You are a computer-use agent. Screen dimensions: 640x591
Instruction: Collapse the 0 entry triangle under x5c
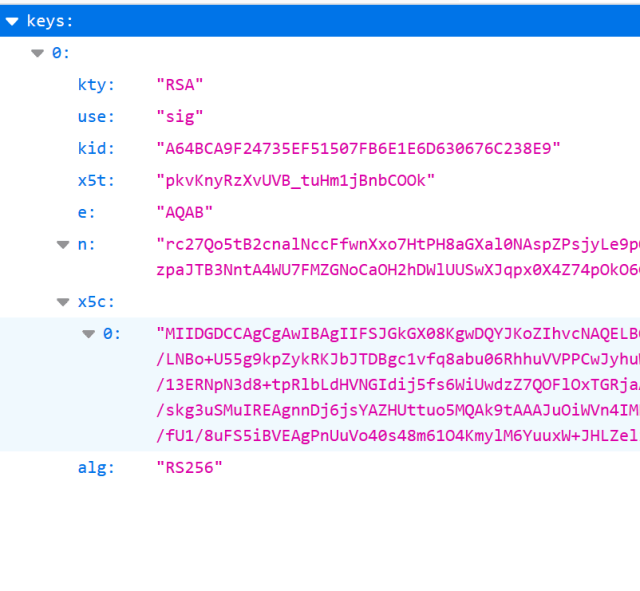89,333
